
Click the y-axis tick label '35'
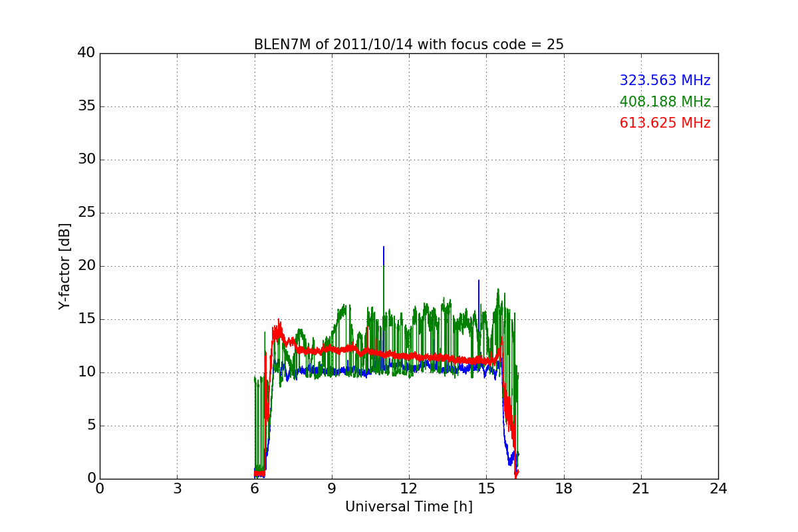tap(86, 106)
